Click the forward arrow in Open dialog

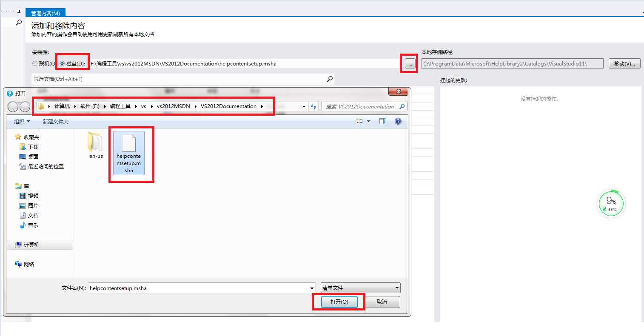[25, 107]
